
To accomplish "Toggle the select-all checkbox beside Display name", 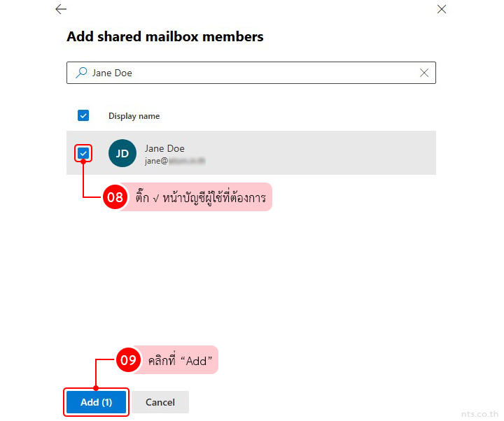I will tap(83, 115).
